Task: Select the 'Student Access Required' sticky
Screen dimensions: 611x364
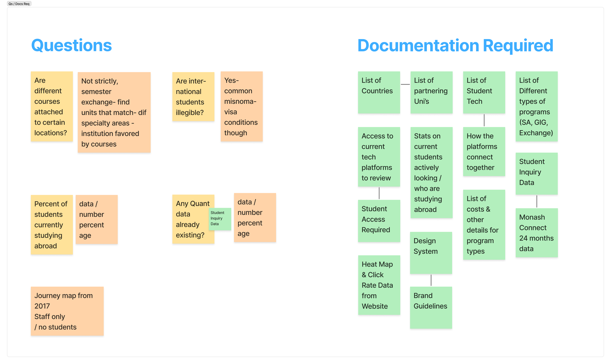Action: pos(379,221)
